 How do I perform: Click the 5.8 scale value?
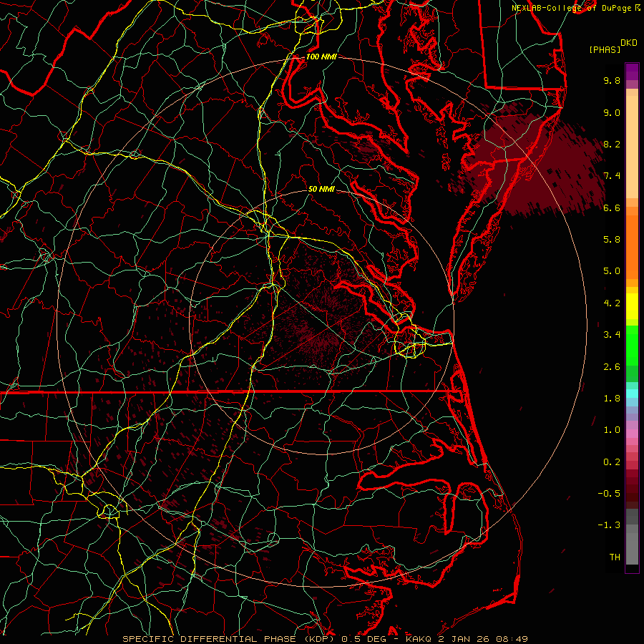612,240
